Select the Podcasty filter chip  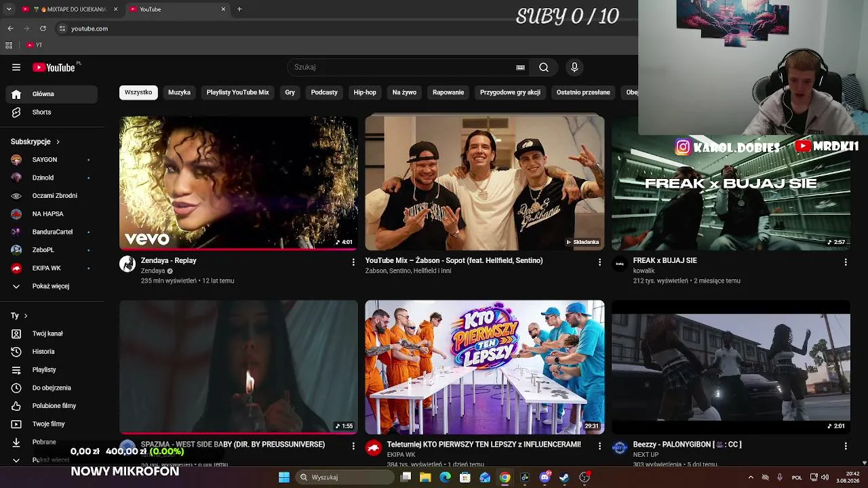pos(324,92)
